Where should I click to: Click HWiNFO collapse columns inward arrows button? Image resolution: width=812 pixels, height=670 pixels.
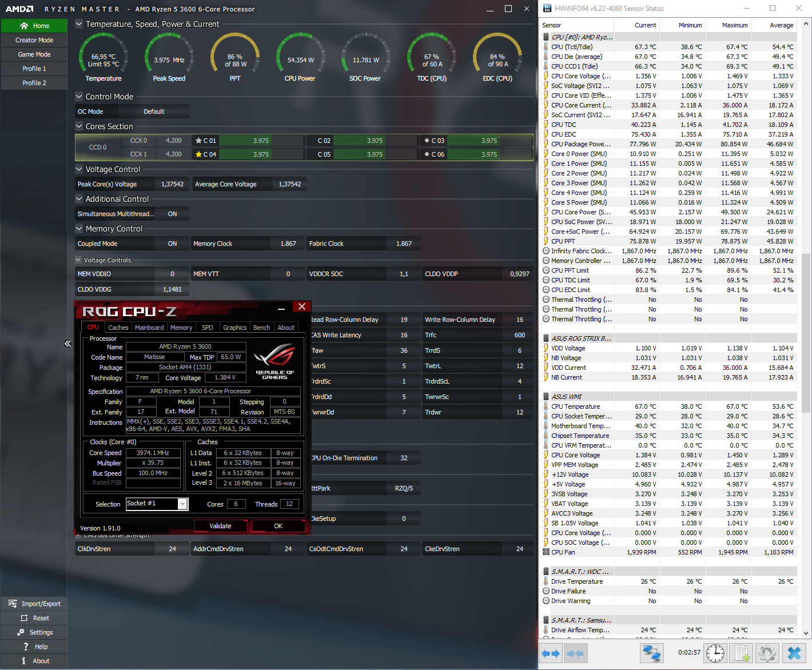point(575,653)
